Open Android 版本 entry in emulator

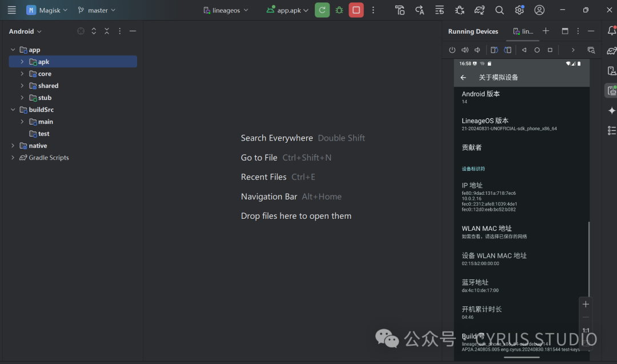tap(522, 97)
